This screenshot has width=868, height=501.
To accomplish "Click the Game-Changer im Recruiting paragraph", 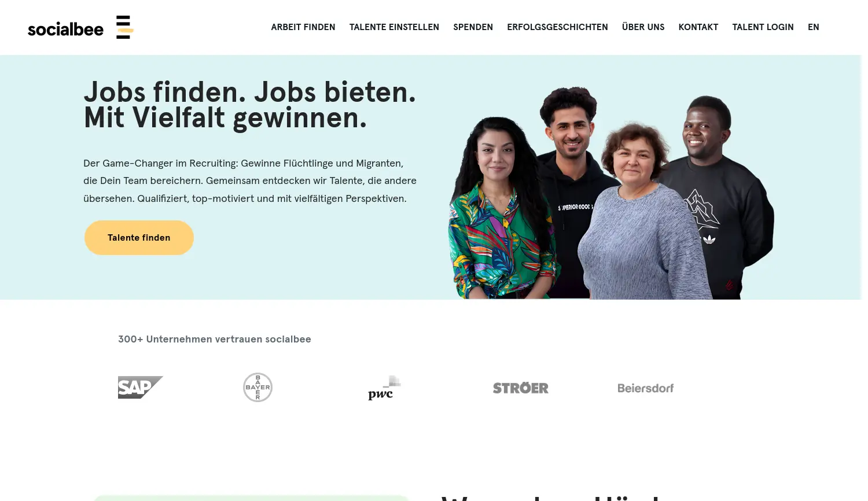I will 250,181.
